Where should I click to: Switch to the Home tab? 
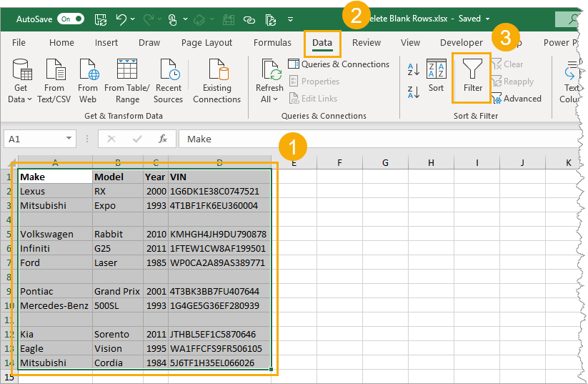61,42
